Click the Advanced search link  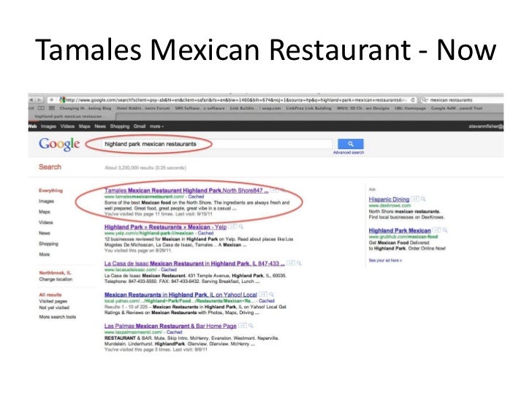[x=349, y=152]
